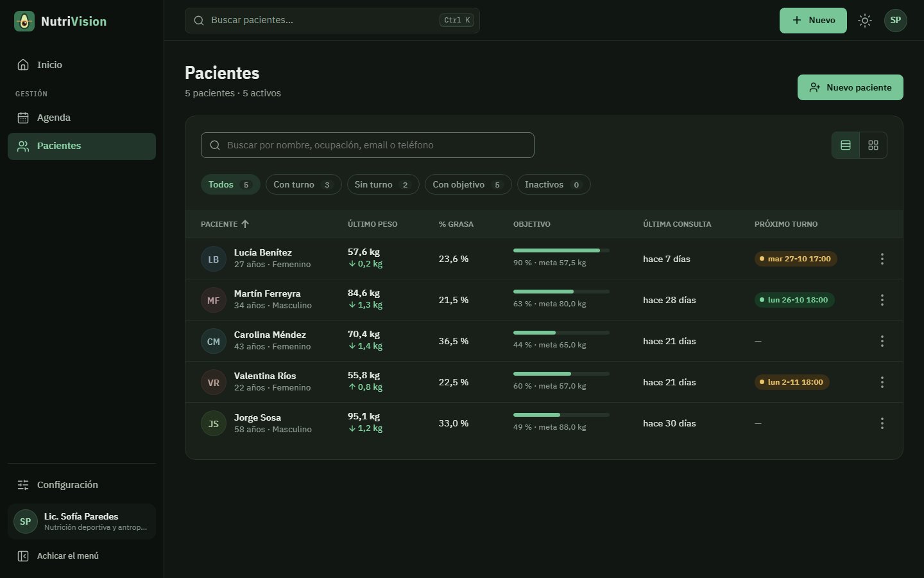Click the Nuevo button in top bar
This screenshot has height=578, width=924.
pos(813,21)
